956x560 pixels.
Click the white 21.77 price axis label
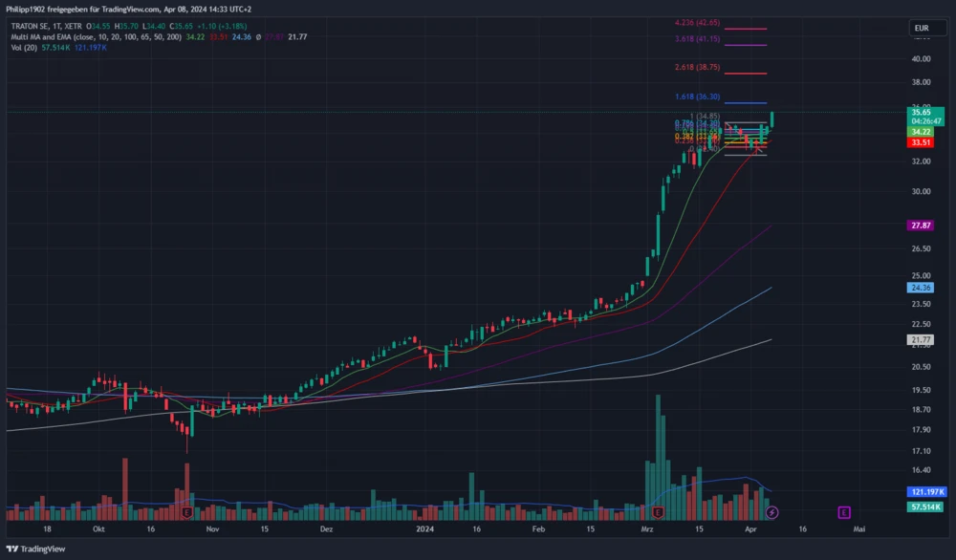tap(921, 339)
